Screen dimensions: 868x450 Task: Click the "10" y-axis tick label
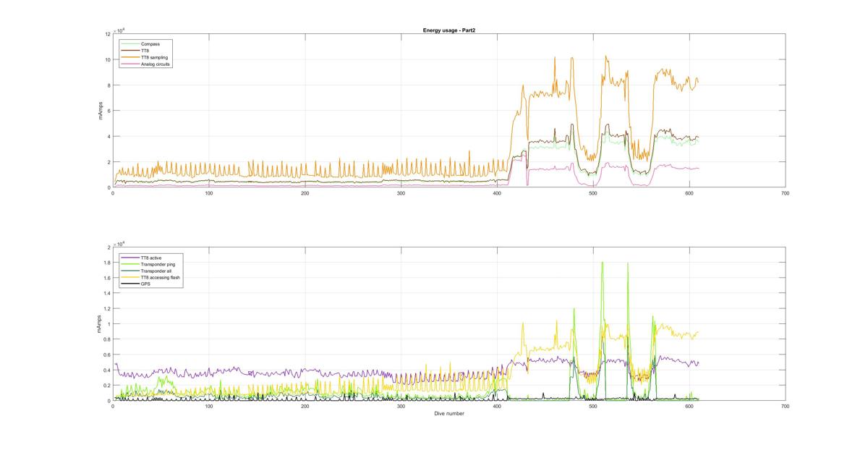coord(108,59)
